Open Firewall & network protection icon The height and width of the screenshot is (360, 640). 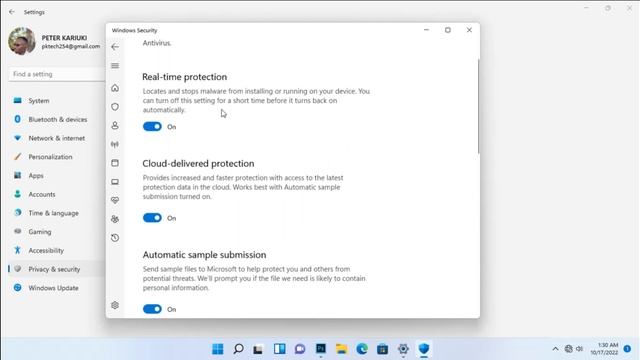point(115,144)
